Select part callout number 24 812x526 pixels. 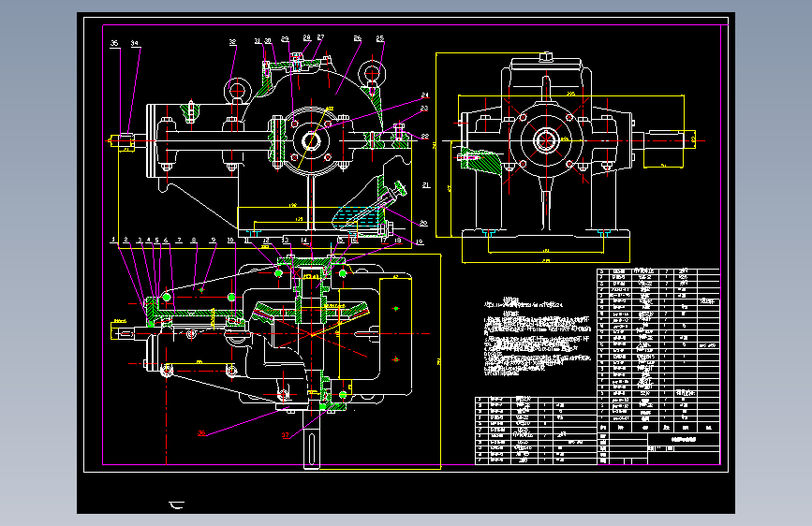tap(425, 95)
